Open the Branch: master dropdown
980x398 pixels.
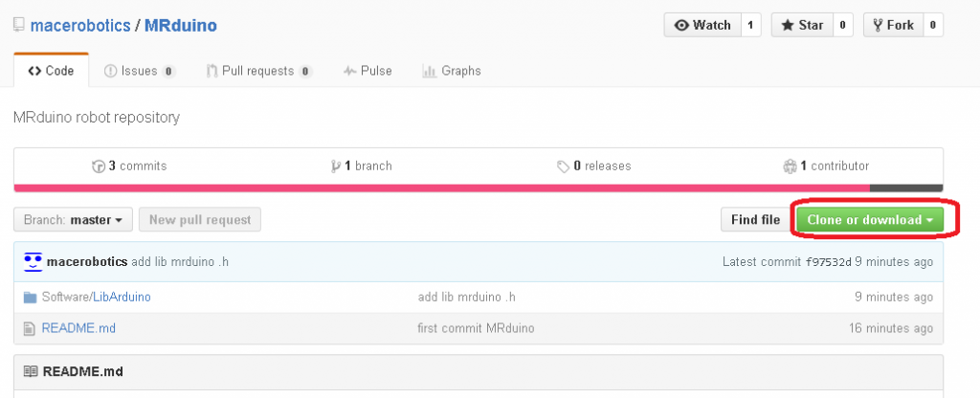[x=73, y=220]
